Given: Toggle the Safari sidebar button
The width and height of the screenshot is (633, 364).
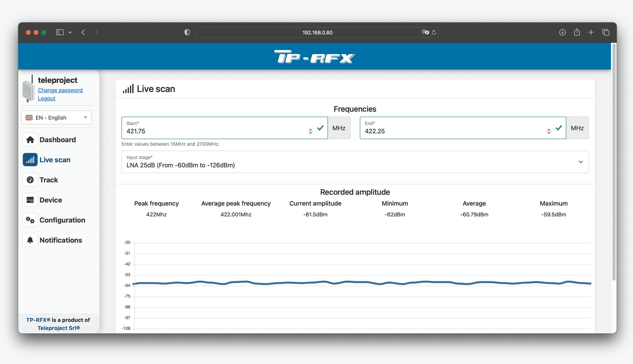Looking at the screenshot, I should [60, 32].
